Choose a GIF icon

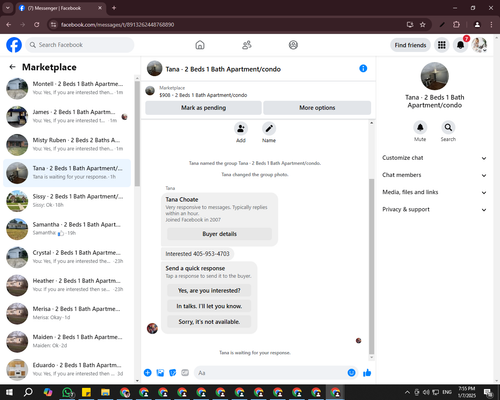[185, 373]
